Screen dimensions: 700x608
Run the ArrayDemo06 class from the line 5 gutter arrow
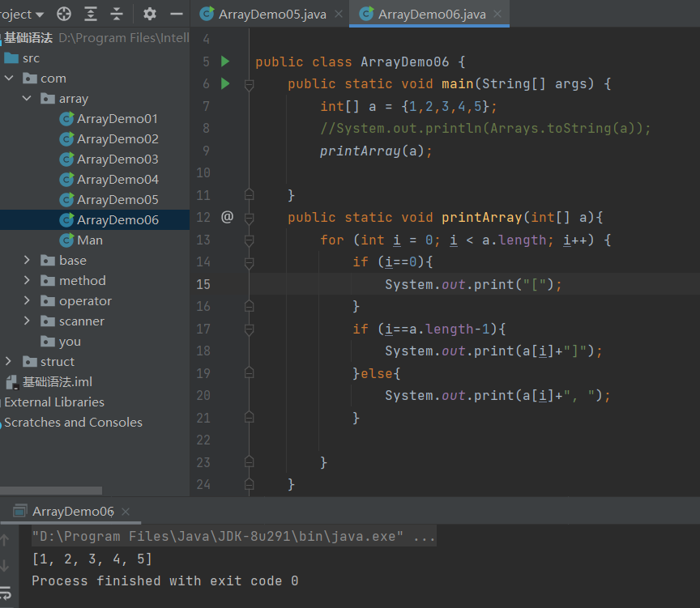click(x=226, y=62)
